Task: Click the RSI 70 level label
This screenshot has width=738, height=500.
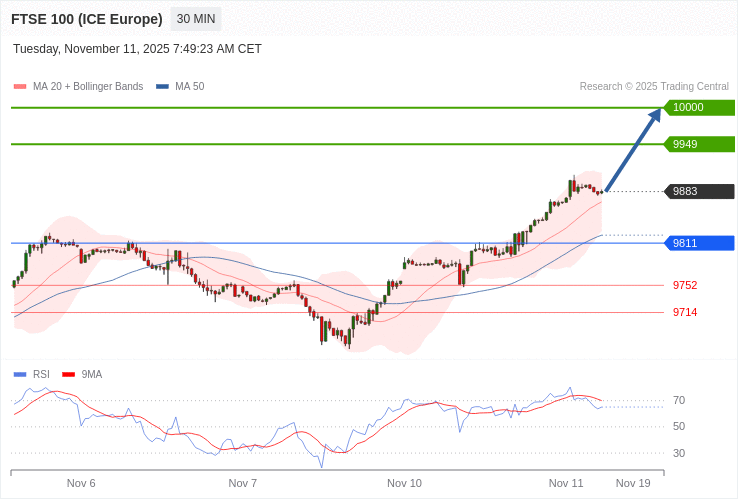Action: pos(679,400)
